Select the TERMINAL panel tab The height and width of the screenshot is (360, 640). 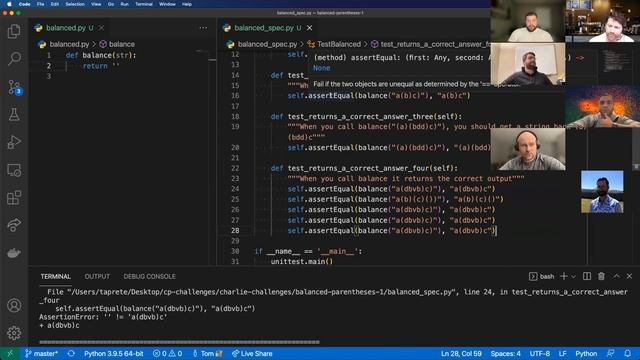[x=56, y=276]
